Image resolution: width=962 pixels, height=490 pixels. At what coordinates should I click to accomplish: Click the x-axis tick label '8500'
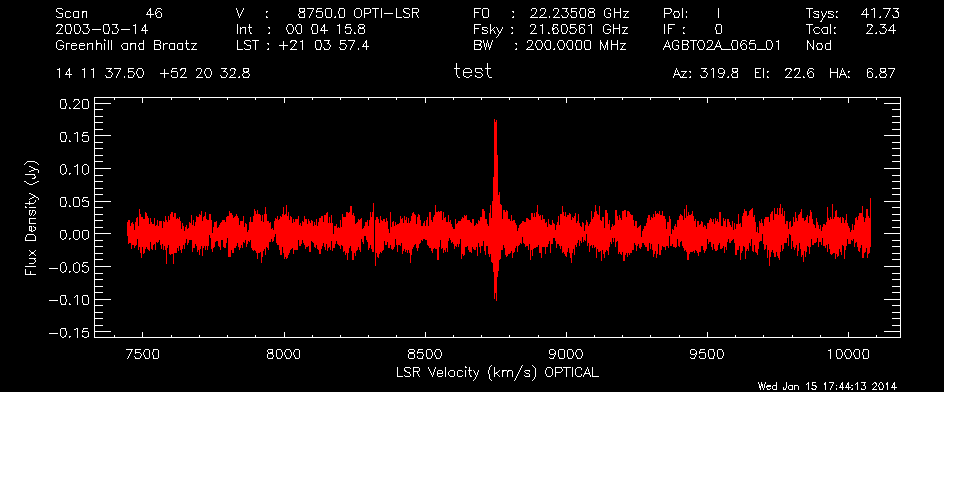(425, 354)
